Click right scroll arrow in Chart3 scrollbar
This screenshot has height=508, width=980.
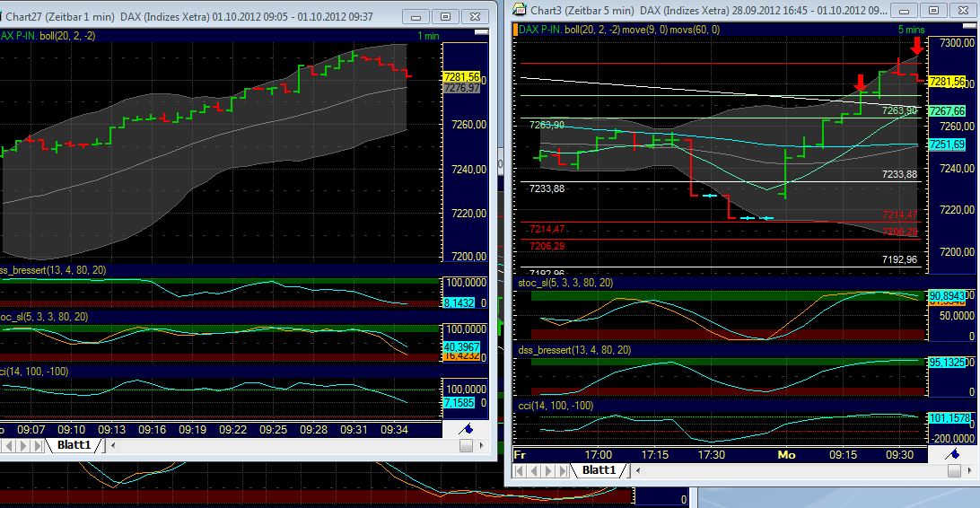pos(969,470)
